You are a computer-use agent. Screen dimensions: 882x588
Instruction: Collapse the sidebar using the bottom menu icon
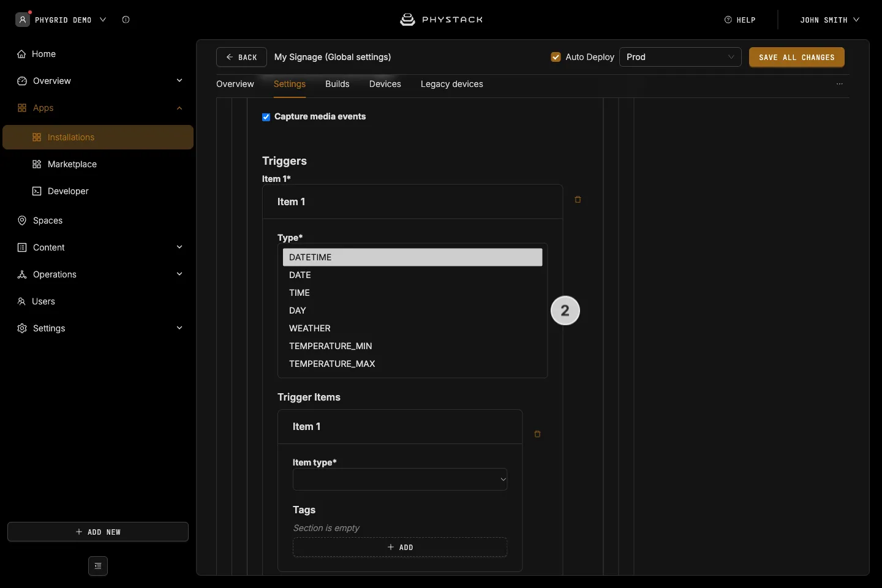tap(98, 566)
